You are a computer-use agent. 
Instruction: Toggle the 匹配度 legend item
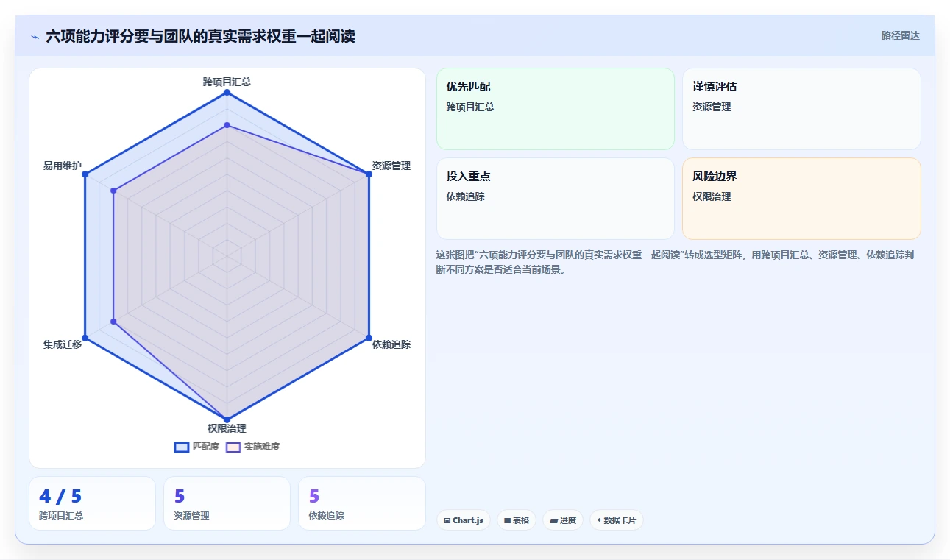click(x=196, y=447)
